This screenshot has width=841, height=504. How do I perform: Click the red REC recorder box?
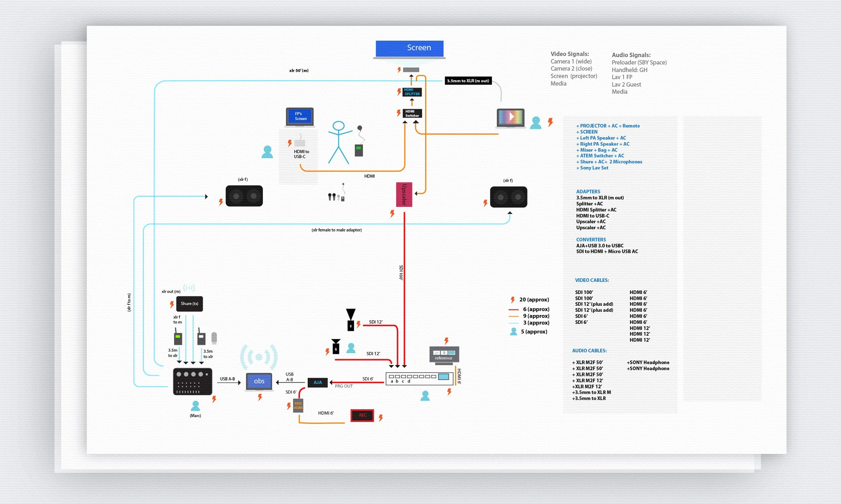point(362,415)
